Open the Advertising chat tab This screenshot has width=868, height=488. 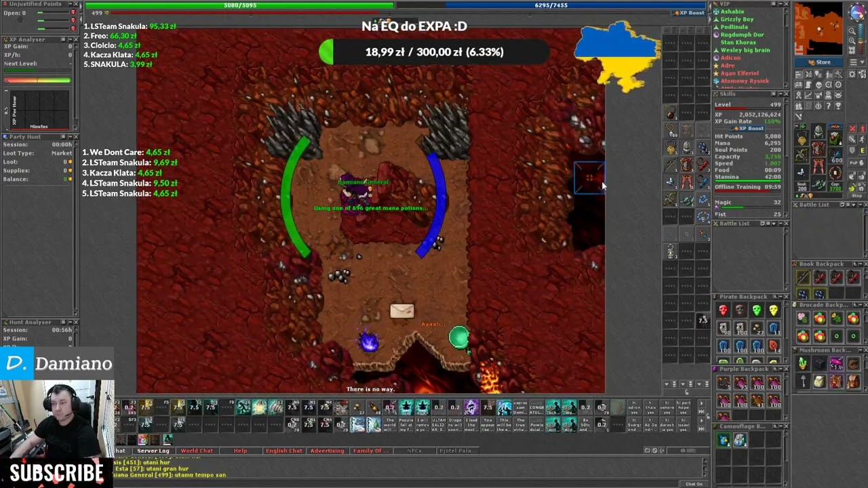(328, 451)
